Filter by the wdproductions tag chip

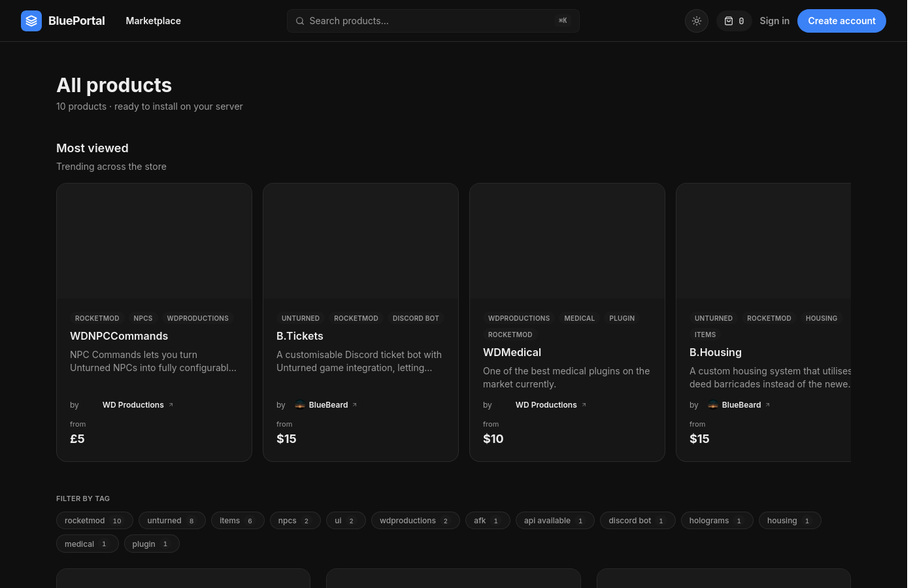416,521
